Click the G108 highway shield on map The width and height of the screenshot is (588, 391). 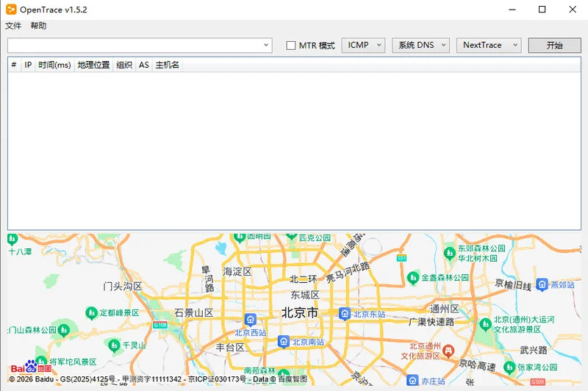point(160,325)
